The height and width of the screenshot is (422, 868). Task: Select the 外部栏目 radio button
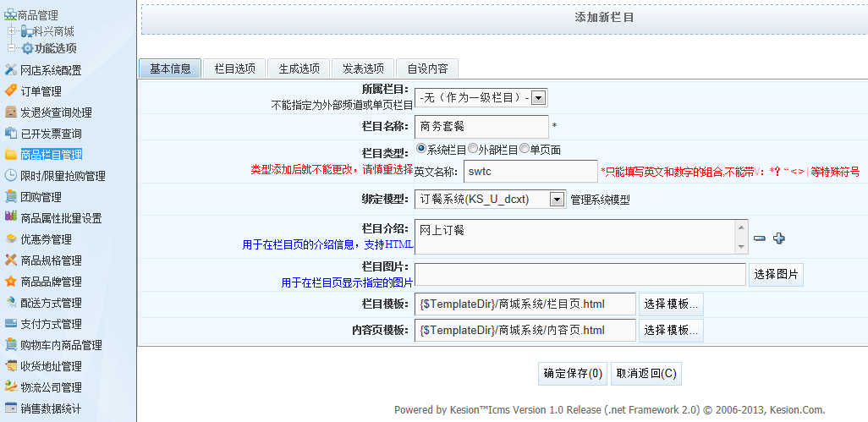(x=473, y=149)
